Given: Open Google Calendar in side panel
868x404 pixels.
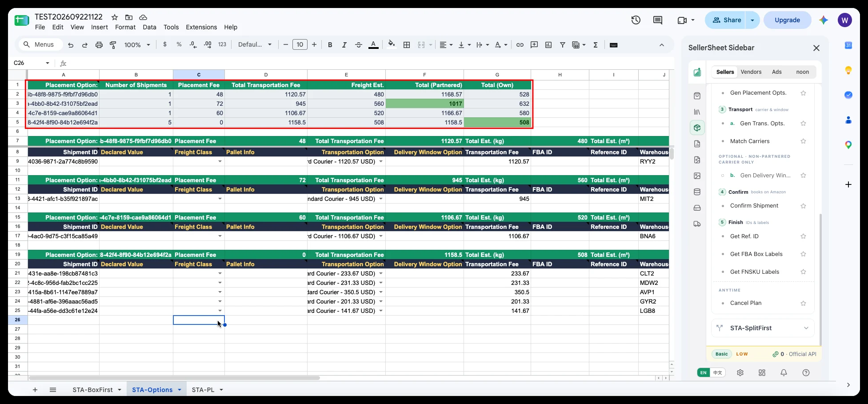Looking at the screenshot, I should point(848,45).
